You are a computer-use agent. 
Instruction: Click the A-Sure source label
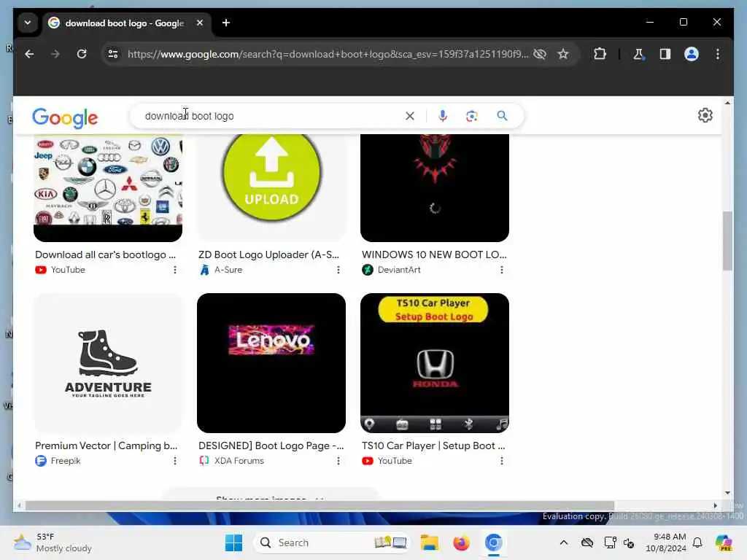(x=228, y=270)
